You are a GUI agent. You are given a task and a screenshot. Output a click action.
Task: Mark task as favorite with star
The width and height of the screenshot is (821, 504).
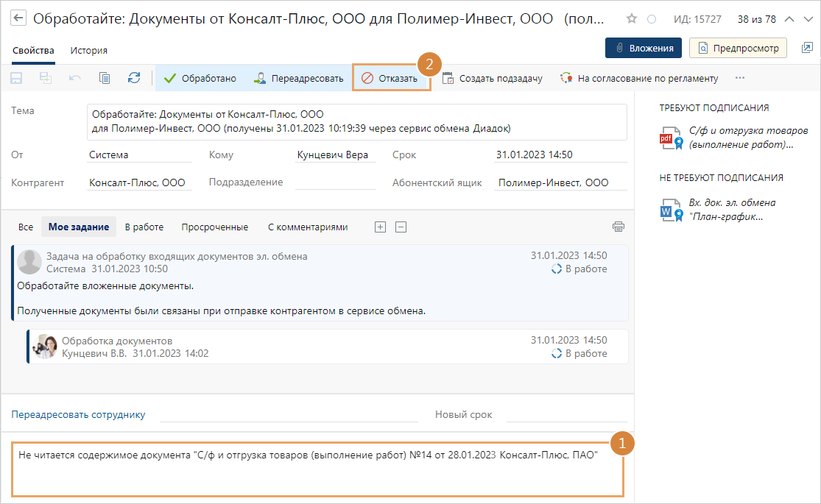tap(632, 19)
